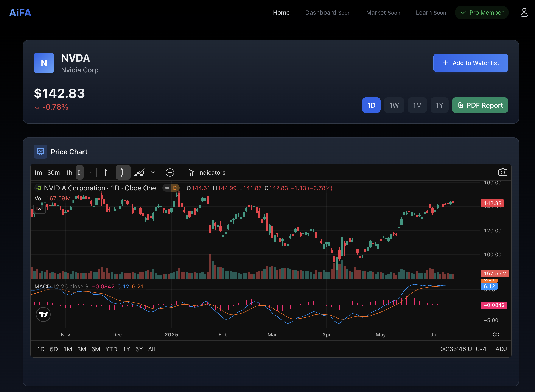This screenshot has height=392, width=535.
Task: Click the MACD 12 26 close 9 legend
Action: (61, 286)
